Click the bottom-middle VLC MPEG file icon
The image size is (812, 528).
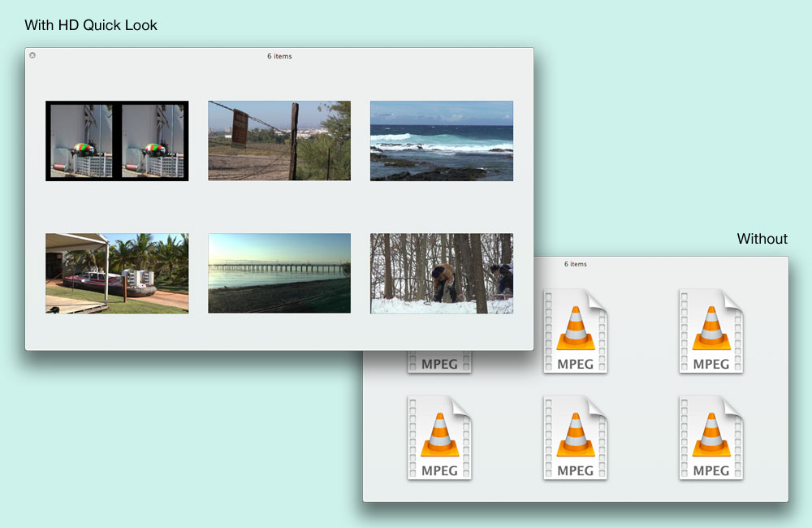coord(575,436)
